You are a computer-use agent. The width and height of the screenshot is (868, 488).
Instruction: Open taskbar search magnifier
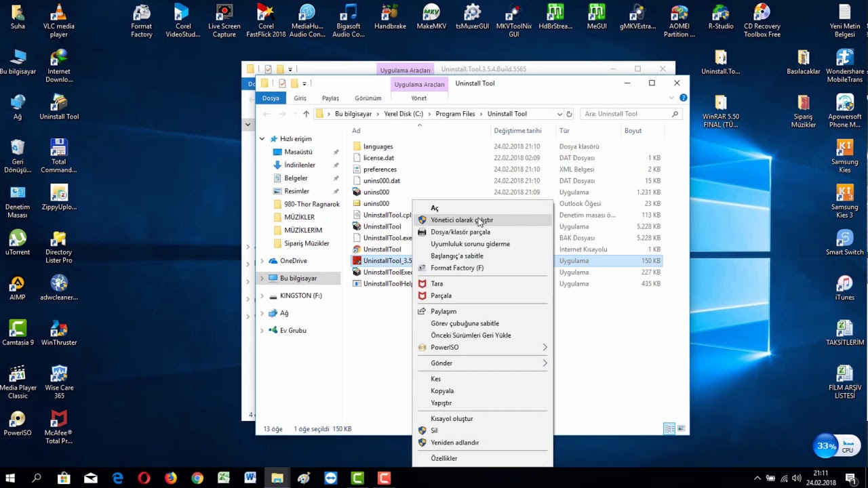point(37,478)
